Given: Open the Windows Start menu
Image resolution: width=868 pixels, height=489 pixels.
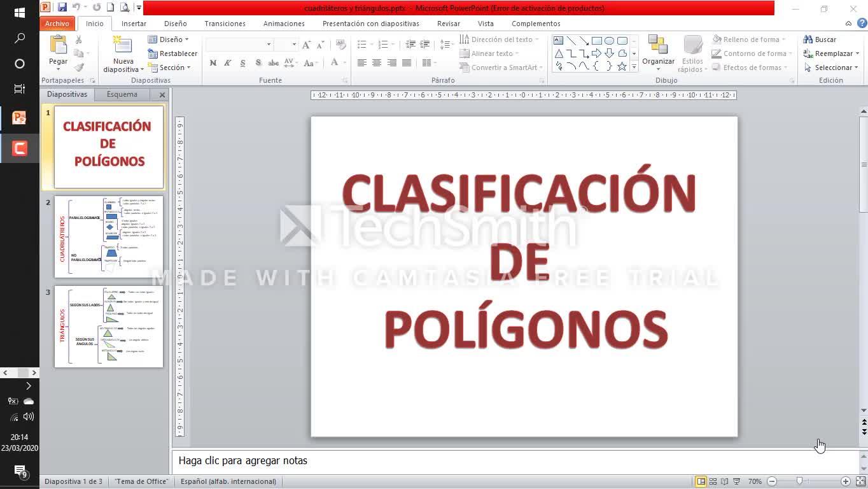Looking at the screenshot, I should 20,13.
